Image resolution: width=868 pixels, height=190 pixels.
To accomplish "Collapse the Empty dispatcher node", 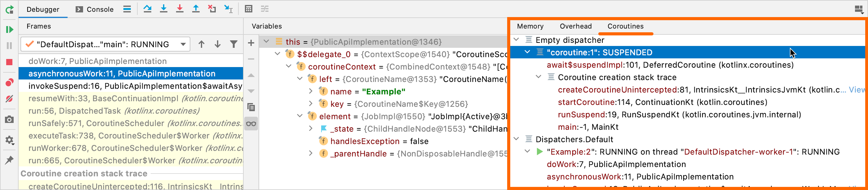I will 516,40.
